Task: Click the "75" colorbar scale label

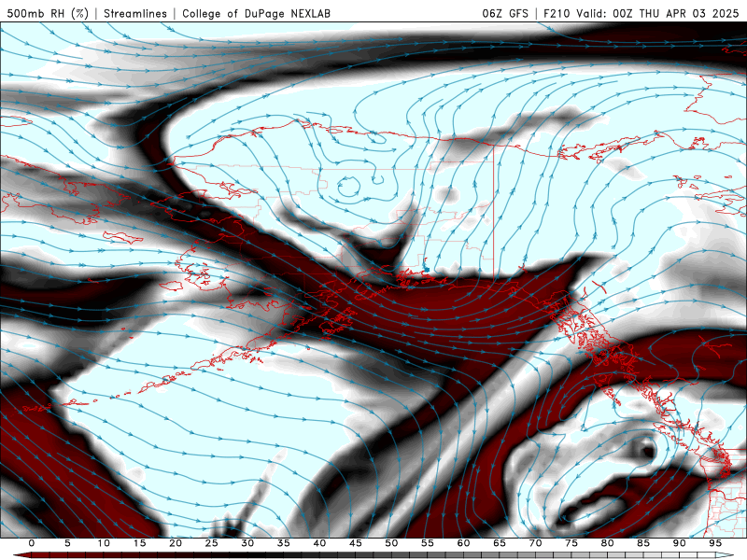Action: coord(571,543)
